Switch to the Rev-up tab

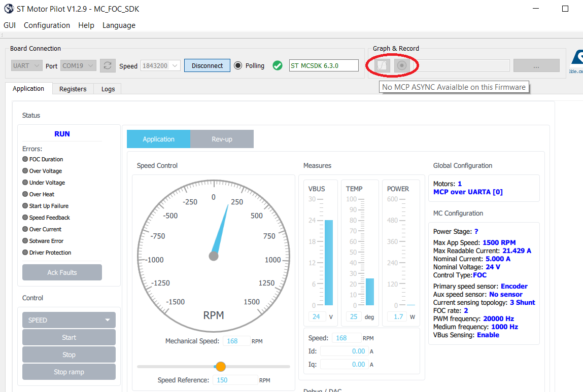222,138
